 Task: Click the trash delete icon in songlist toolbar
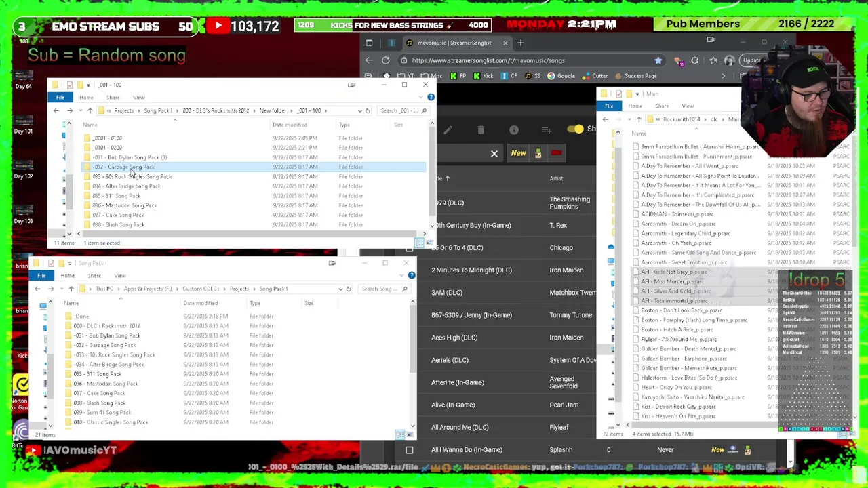(x=481, y=129)
